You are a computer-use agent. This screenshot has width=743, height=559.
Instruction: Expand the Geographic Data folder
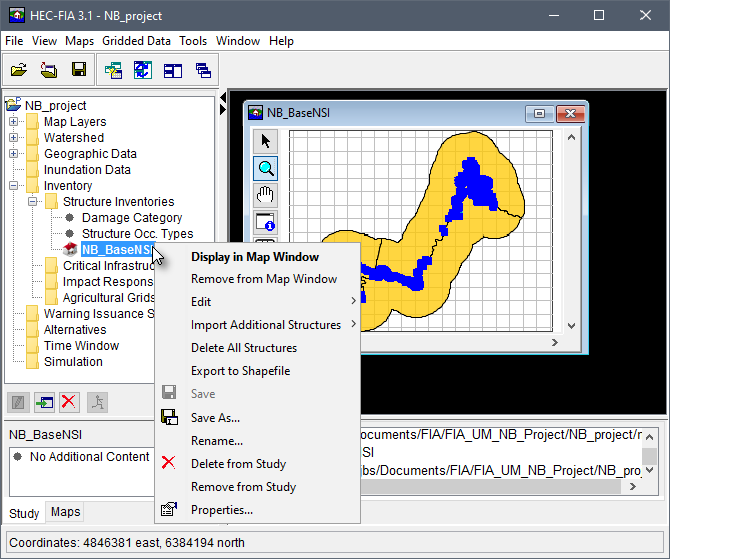pos(14,154)
